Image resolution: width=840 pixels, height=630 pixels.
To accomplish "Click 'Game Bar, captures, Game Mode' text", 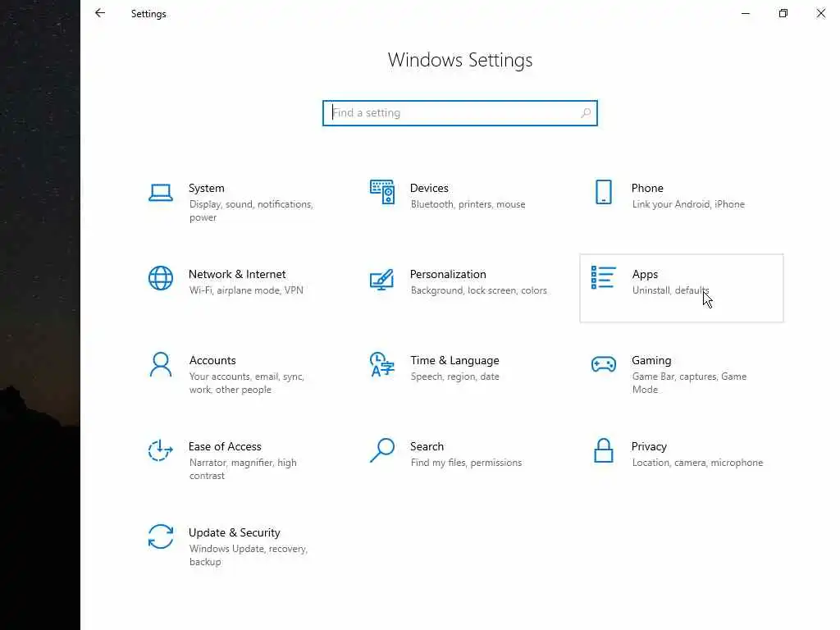I will 689,383.
